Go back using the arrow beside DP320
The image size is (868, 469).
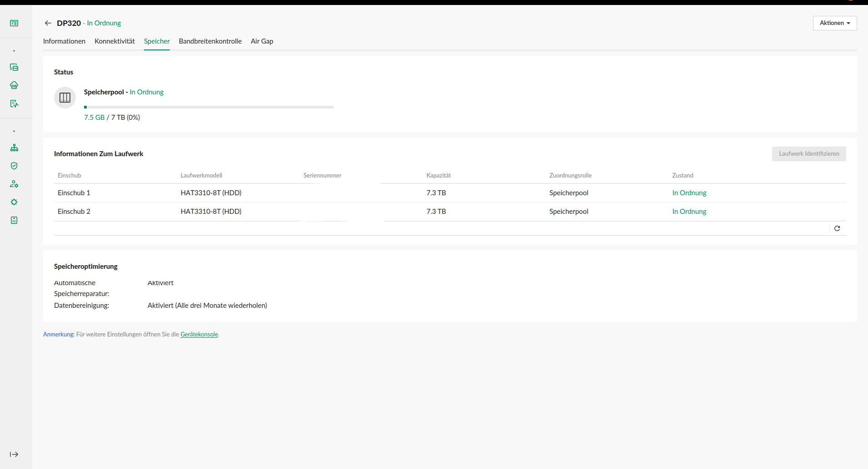pos(48,23)
